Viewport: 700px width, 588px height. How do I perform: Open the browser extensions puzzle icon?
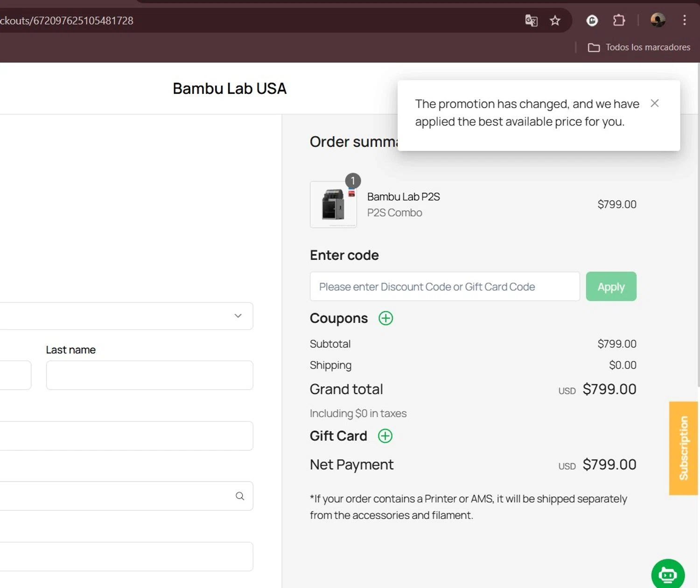click(x=619, y=21)
